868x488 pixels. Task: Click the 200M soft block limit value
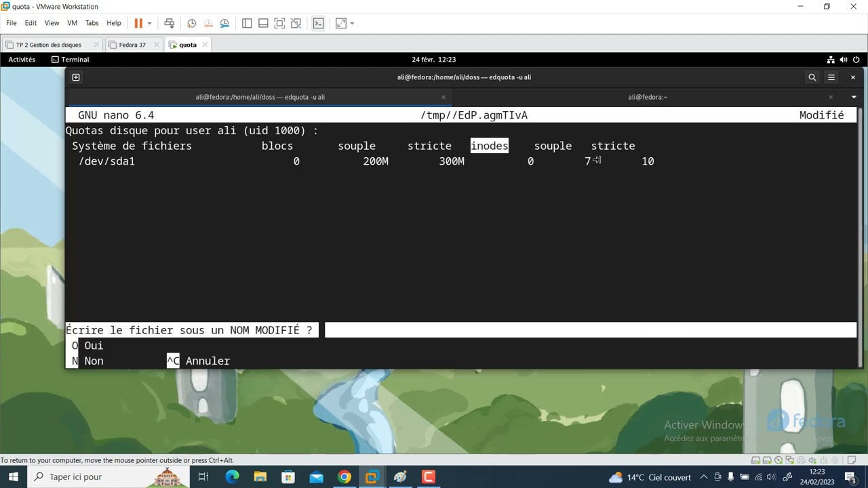(x=376, y=161)
